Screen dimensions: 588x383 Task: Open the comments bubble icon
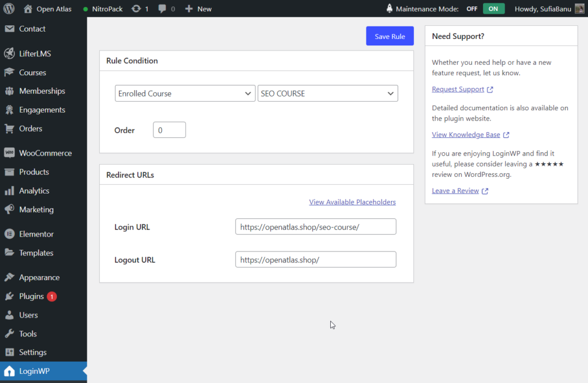162,9
